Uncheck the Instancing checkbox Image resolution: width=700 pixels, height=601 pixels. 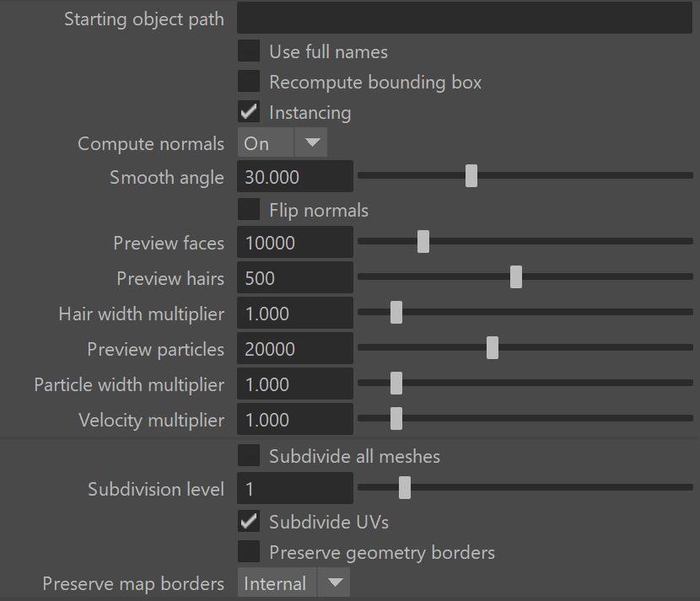click(249, 111)
